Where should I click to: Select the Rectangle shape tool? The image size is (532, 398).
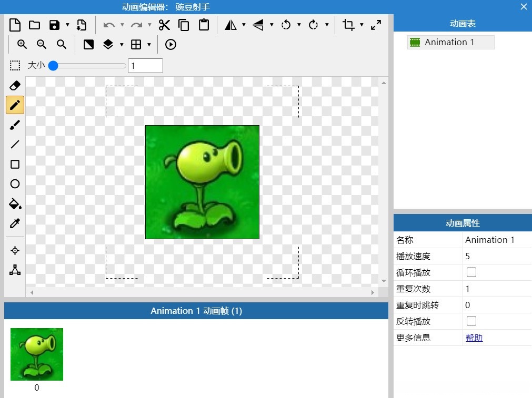point(15,165)
